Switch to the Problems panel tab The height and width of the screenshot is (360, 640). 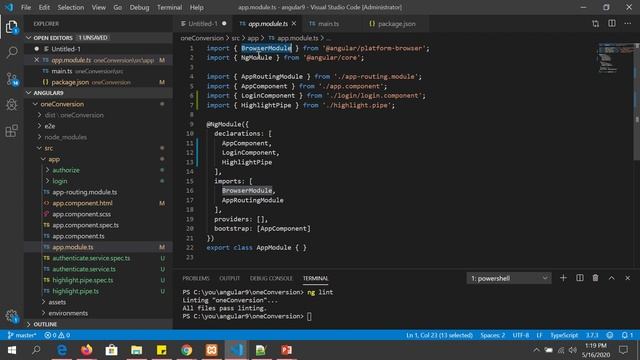tap(196, 278)
